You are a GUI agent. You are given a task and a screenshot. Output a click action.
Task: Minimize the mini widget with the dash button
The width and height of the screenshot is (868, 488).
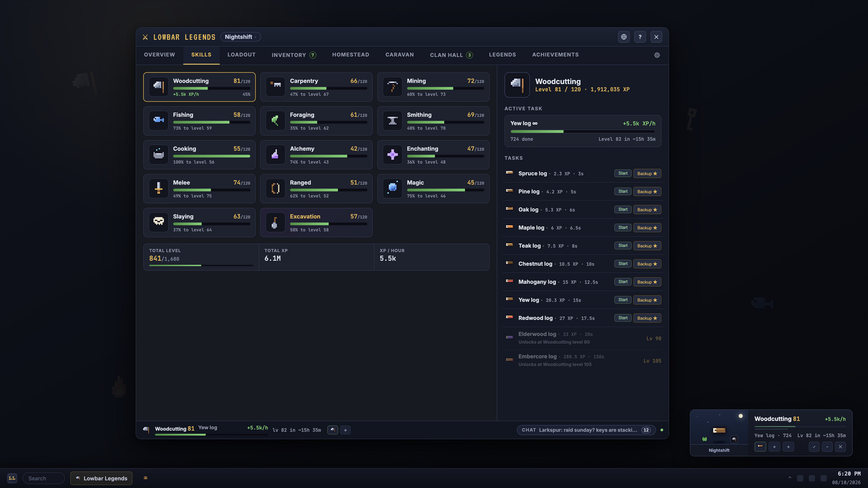point(827,446)
